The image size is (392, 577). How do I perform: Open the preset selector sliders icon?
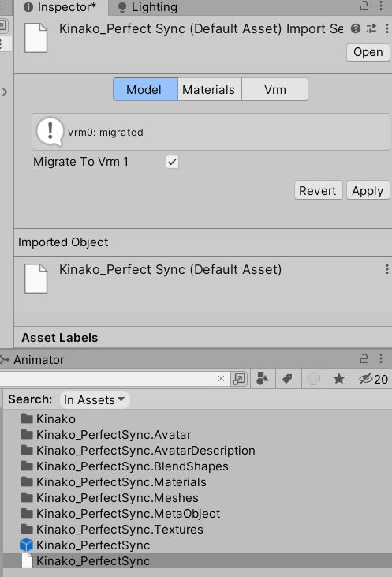(371, 28)
